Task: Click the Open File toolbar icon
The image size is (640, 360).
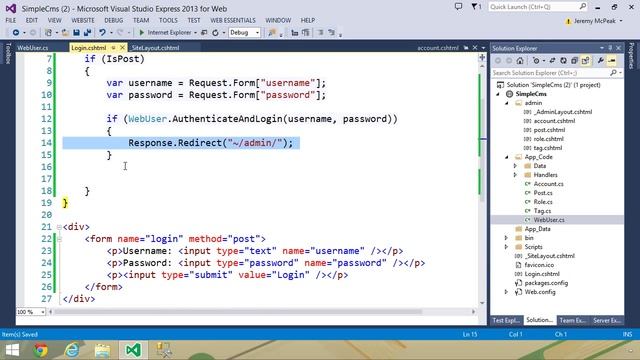Action: pyautogui.click(x=65, y=32)
